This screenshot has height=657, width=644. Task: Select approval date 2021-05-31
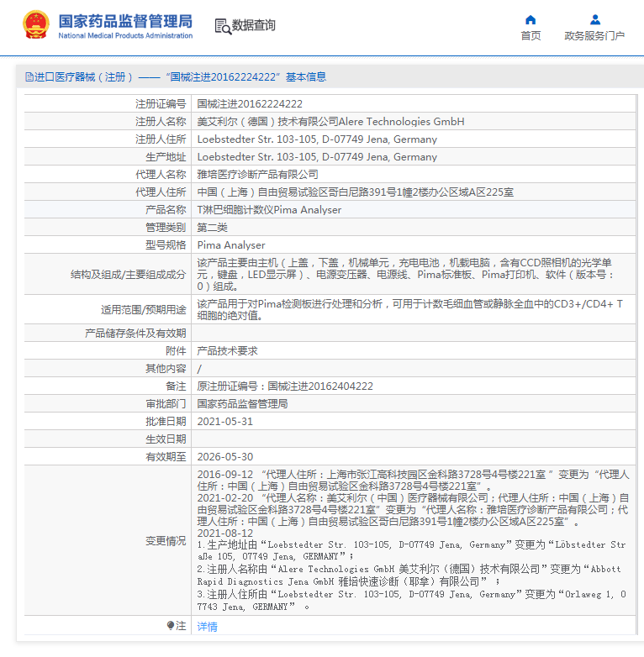pyautogui.click(x=225, y=422)
